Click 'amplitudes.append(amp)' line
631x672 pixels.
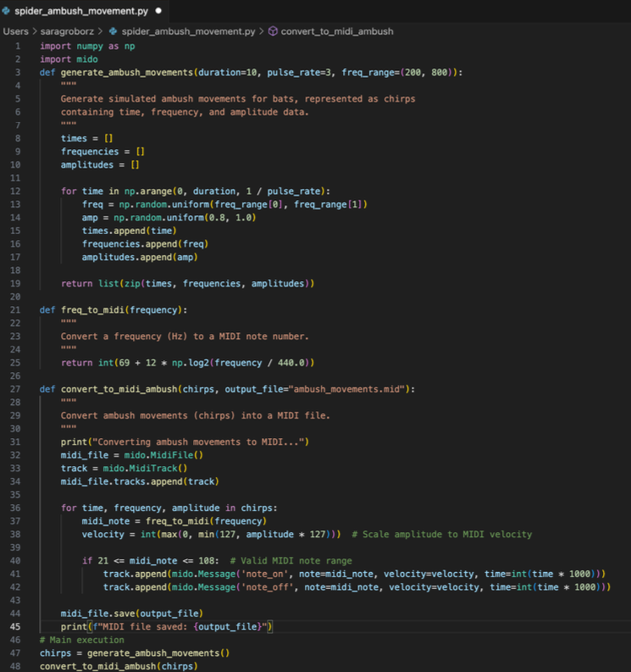point(140,257)
